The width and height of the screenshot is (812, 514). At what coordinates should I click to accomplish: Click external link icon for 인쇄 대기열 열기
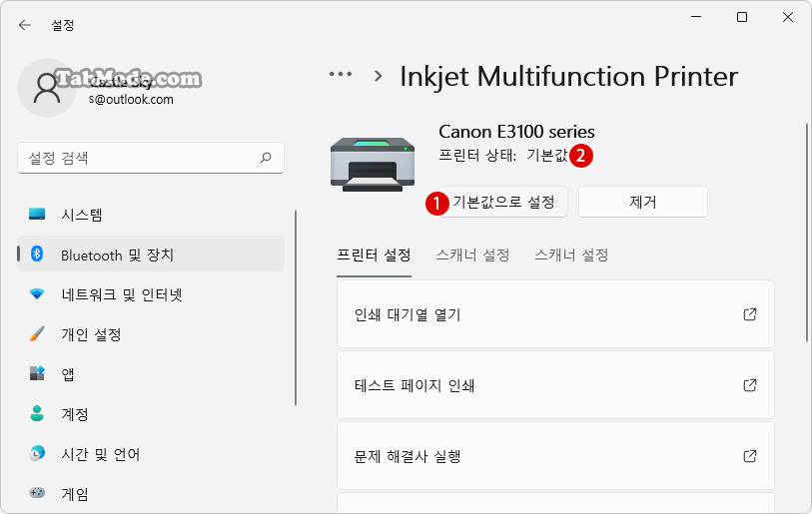pyautogui.click(x=750, y=314)
